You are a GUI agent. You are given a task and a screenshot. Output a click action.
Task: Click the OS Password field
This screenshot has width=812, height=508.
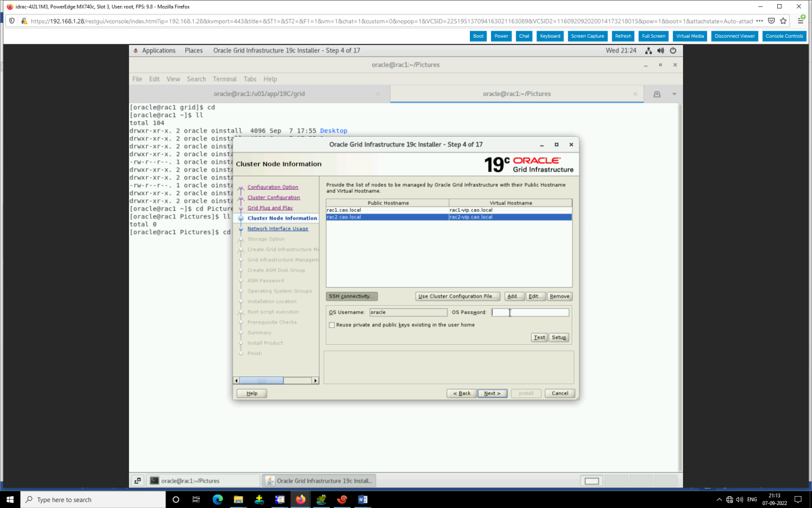point(531,312)
